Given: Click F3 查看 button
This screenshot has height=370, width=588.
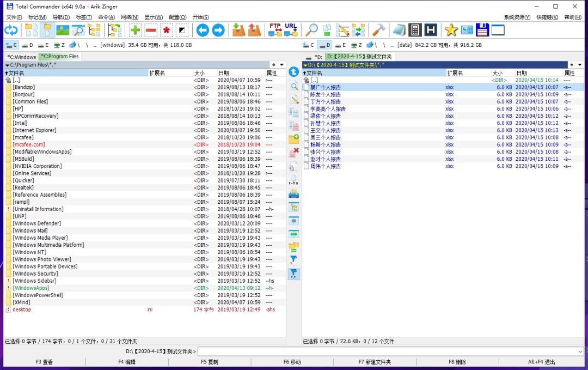Looking at the screenshot, I should (44, 362).
